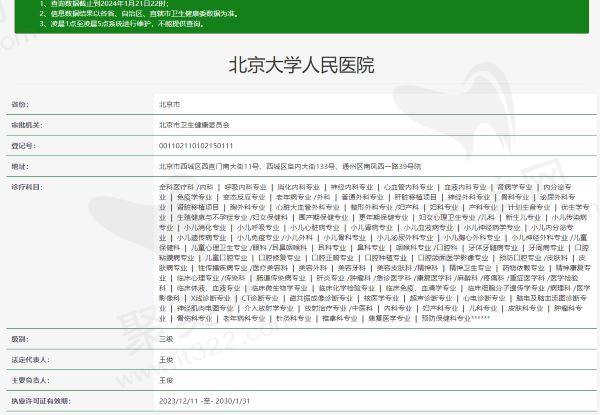Click 胸外科专业 in specialties

pyautogui.click(x=248, y=207)
